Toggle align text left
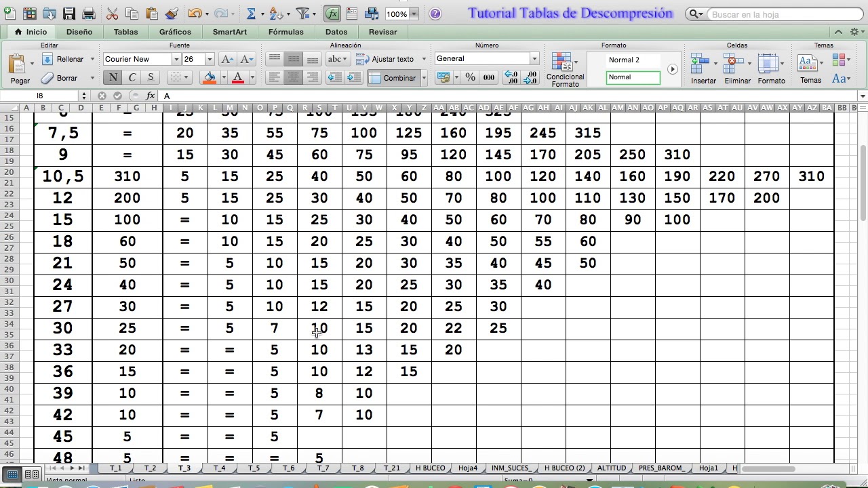The width and height of the screenshot is (868, 488). [x=275, y=78]
